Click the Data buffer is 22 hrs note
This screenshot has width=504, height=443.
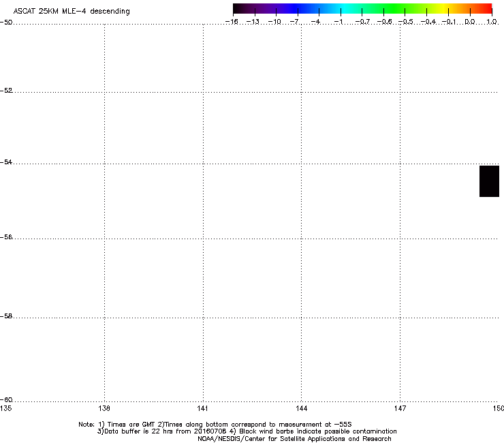click(247, 431)
